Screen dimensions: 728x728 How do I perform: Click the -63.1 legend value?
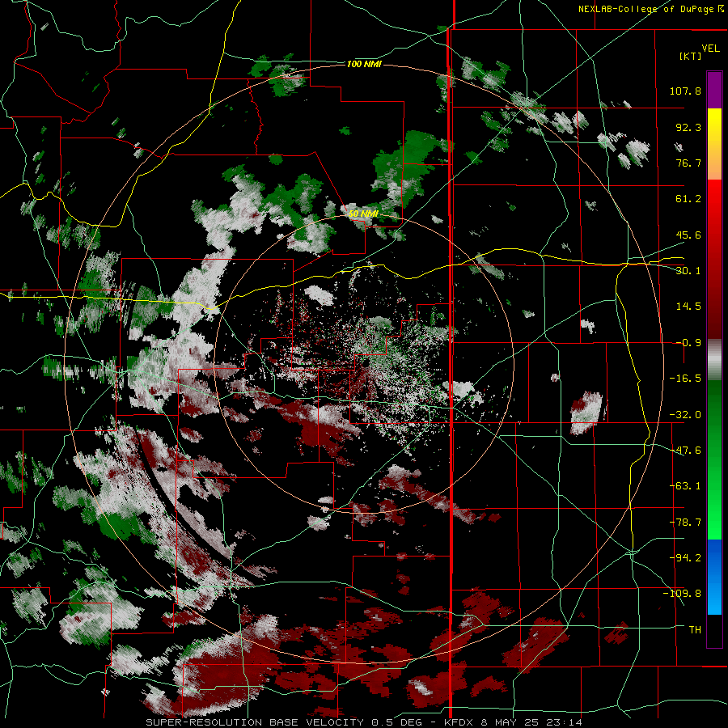click(685, 486)
